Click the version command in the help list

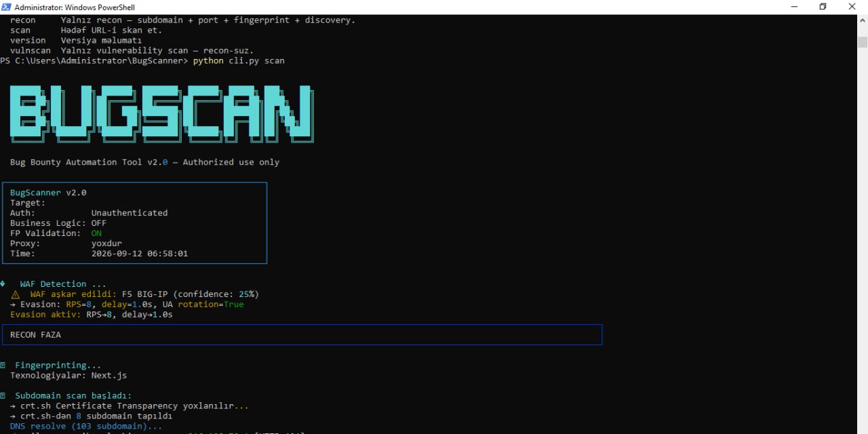click(28, 41)
